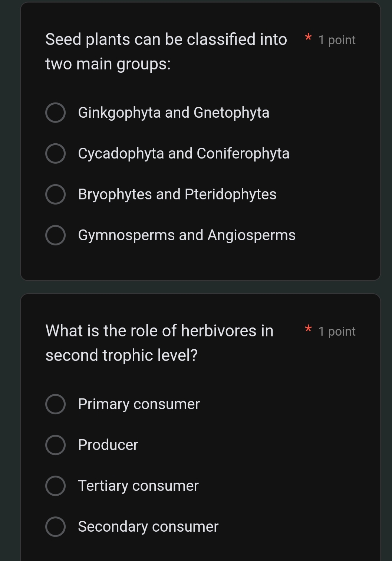The height and width of the screenshot is (561, 392).
Task: Click the red asterisk on seed plants question
Action: click(x=308, y=38)
